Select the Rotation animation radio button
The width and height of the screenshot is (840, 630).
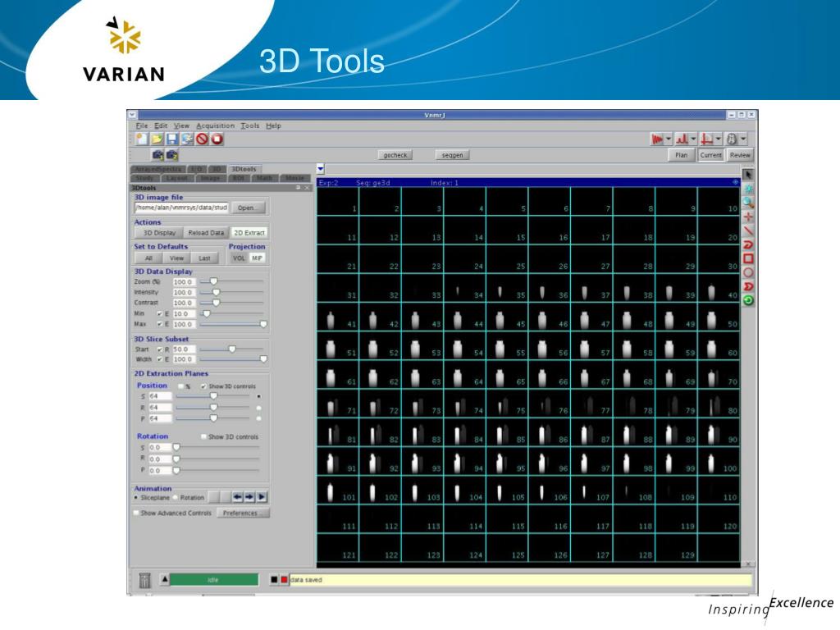pyautogui.click(x=176, y=498)
